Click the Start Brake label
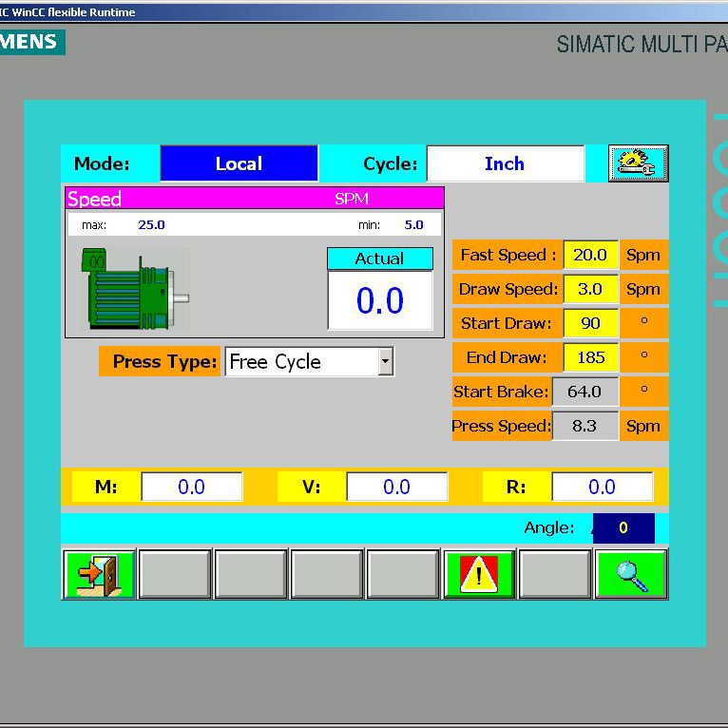 pyautogui.click(x=502, y=392)
